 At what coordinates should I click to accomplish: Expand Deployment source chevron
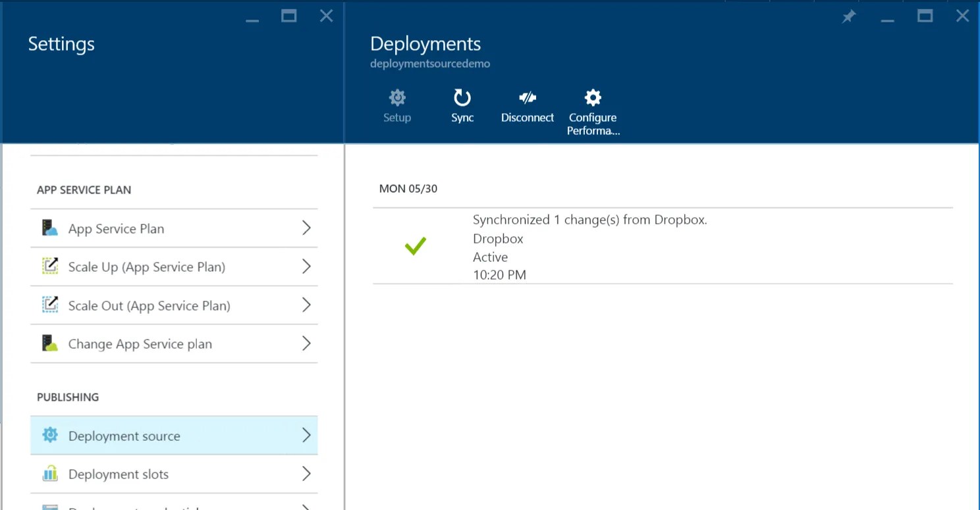306,435
